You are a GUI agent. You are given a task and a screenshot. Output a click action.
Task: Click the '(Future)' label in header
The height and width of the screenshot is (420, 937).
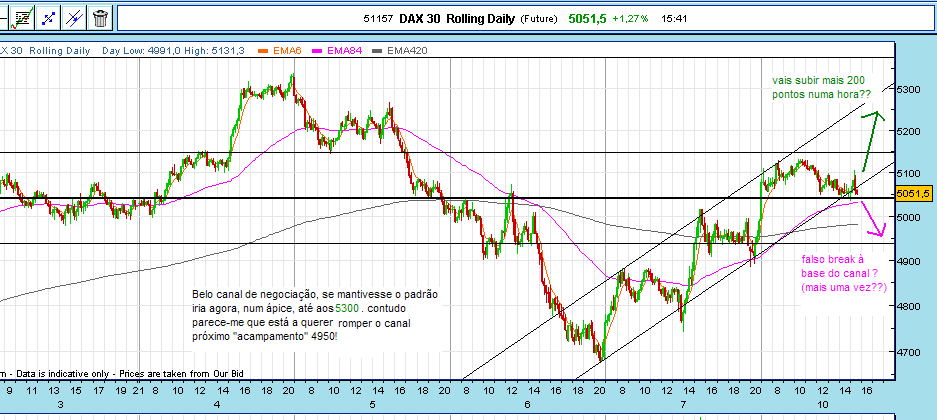pos(540,19)
